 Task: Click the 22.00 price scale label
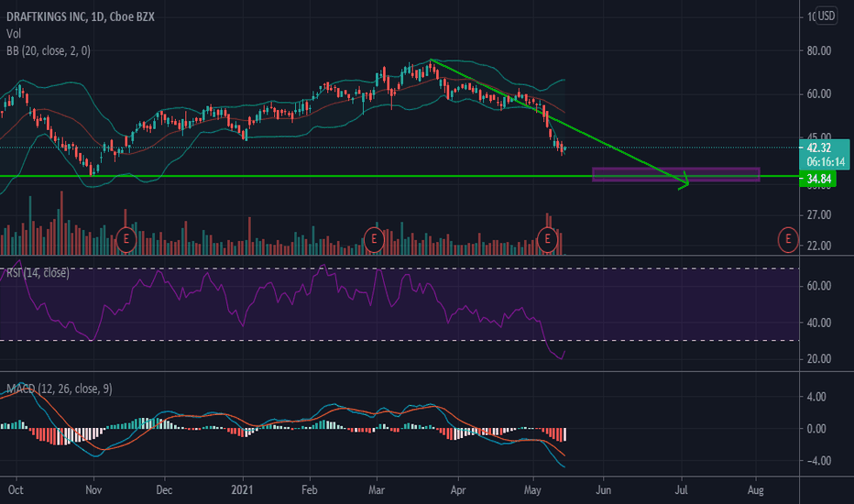pos(819,246)
